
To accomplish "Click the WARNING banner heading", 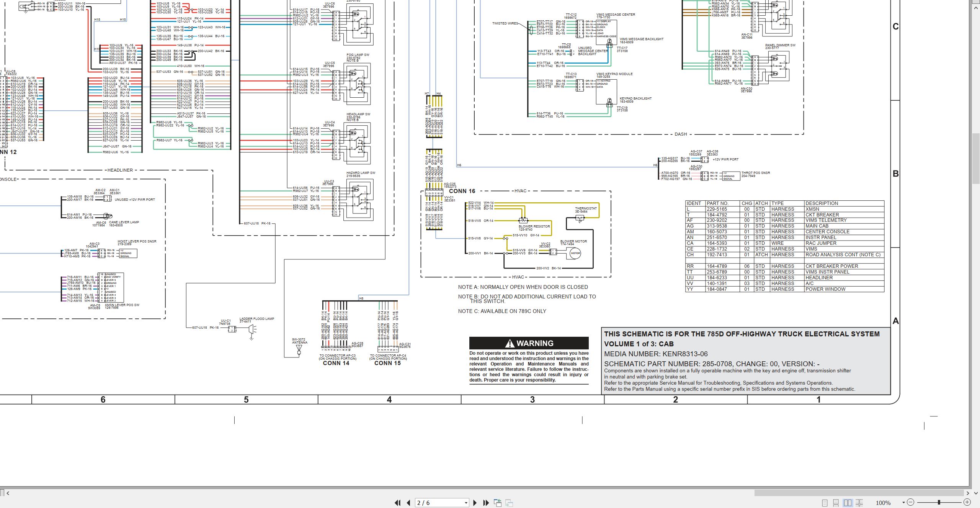I will coord(529,343).
